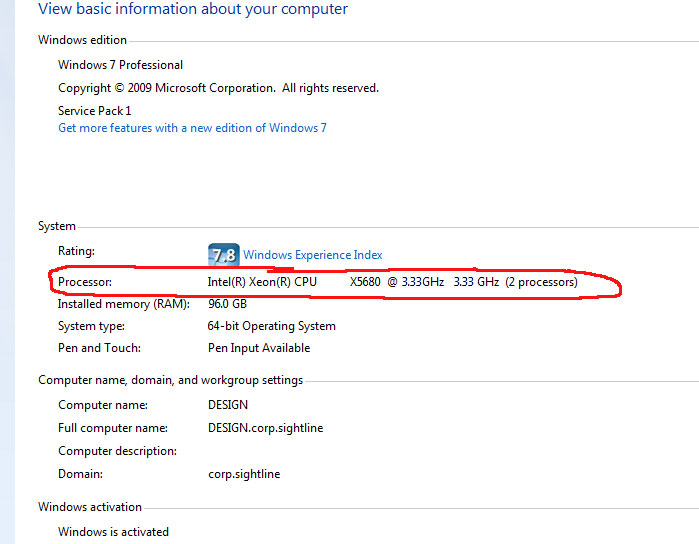Select the Windows 7 Professional edition text
Viewport: 699px width, 544px height.
point(120,65)
